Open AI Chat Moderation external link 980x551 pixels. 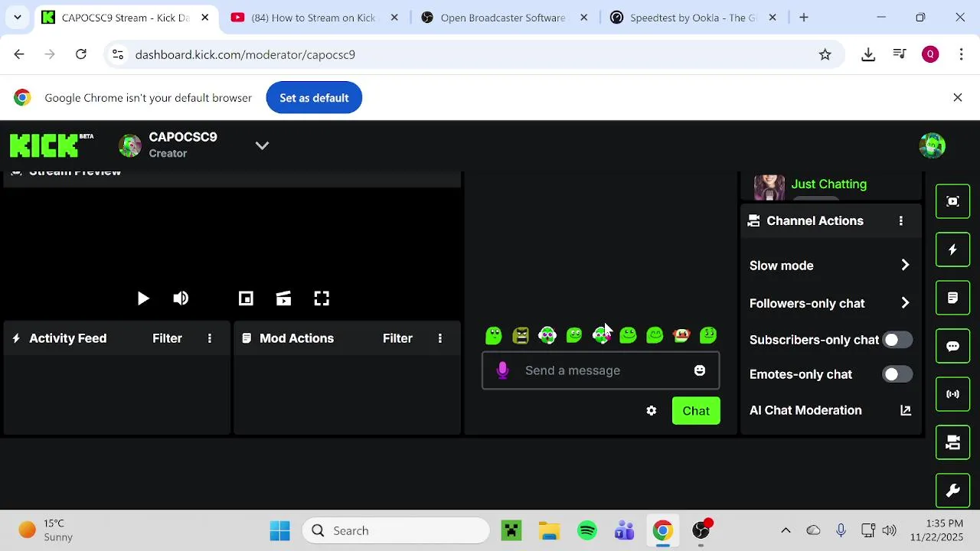[906, 410]
